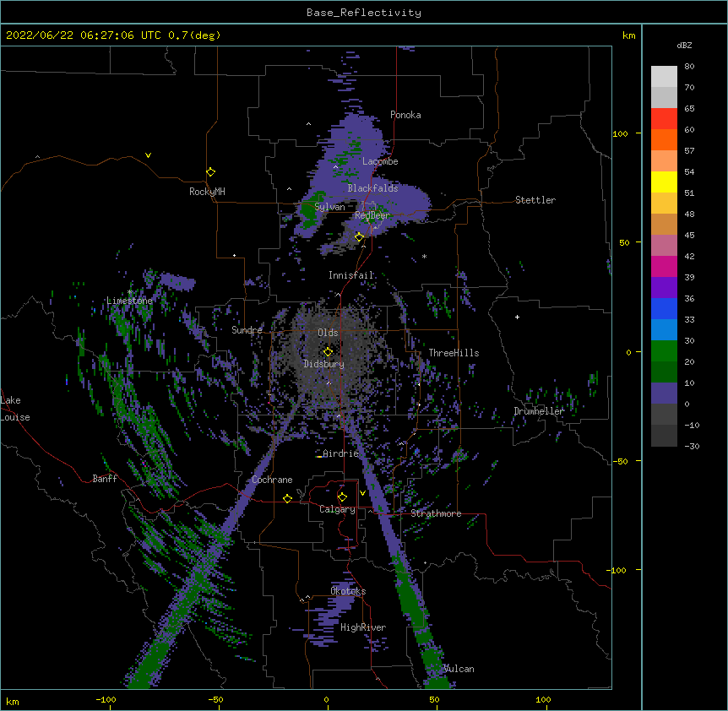This screenshot has height=711, width=728.
Task: Click the green echo core near Sylvan
Action: [308, 211]
